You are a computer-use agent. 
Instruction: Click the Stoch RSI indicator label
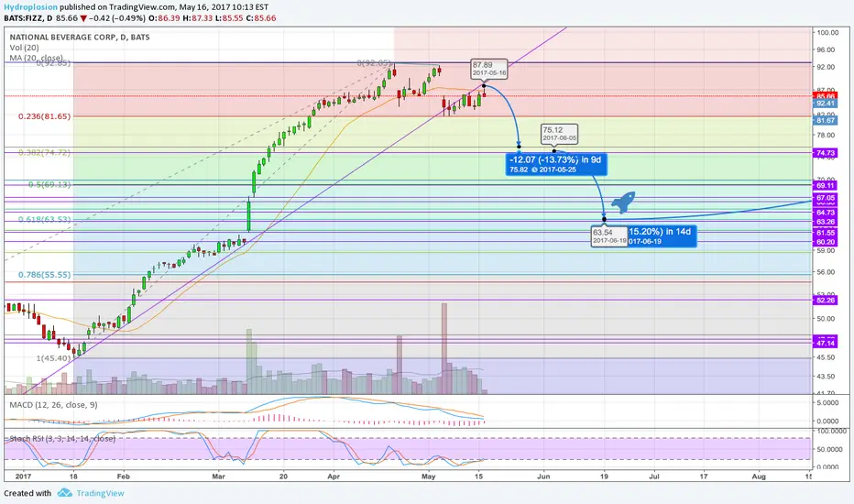click(62, 439)
